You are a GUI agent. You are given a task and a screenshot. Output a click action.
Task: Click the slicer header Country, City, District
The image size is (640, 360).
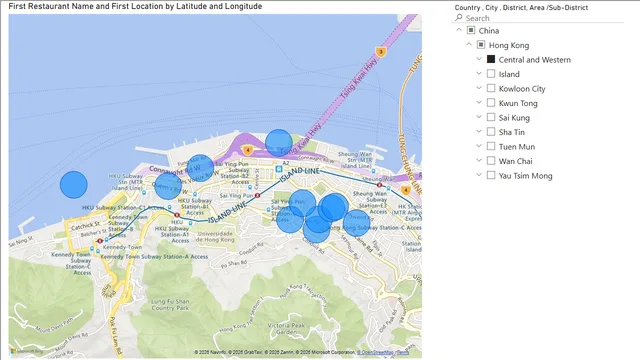pos(521,7)
